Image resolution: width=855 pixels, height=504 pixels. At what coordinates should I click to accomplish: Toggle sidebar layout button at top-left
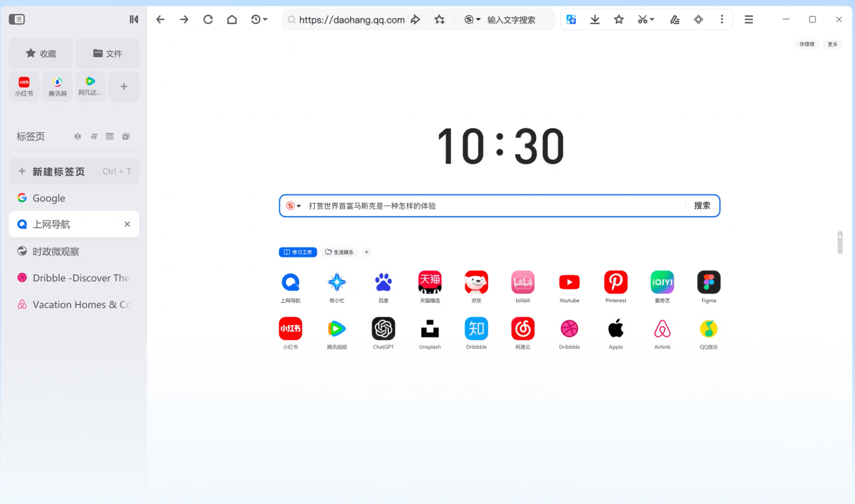(x=17, y=20)
